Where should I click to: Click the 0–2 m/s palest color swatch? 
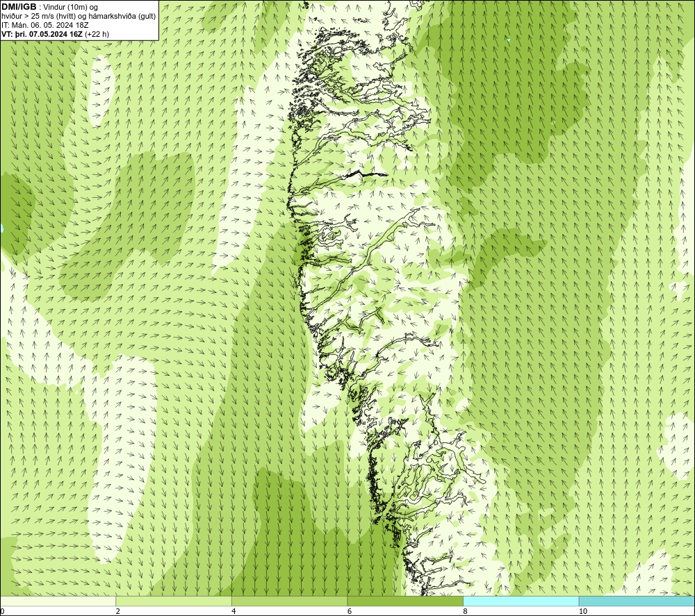tap(58, 601)
